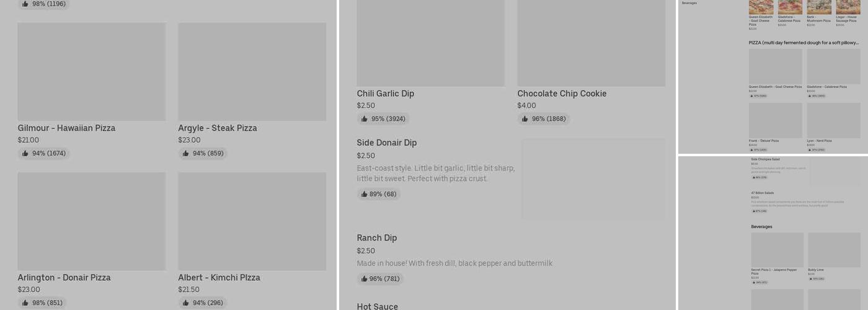
Task: Select the Hot Sauce item title
Action: 377,306
